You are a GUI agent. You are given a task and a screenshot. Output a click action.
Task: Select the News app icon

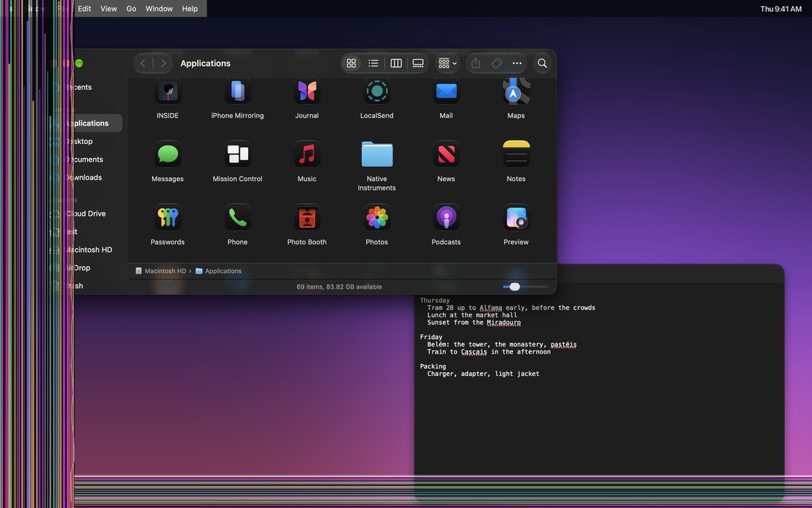pos(446,154)
